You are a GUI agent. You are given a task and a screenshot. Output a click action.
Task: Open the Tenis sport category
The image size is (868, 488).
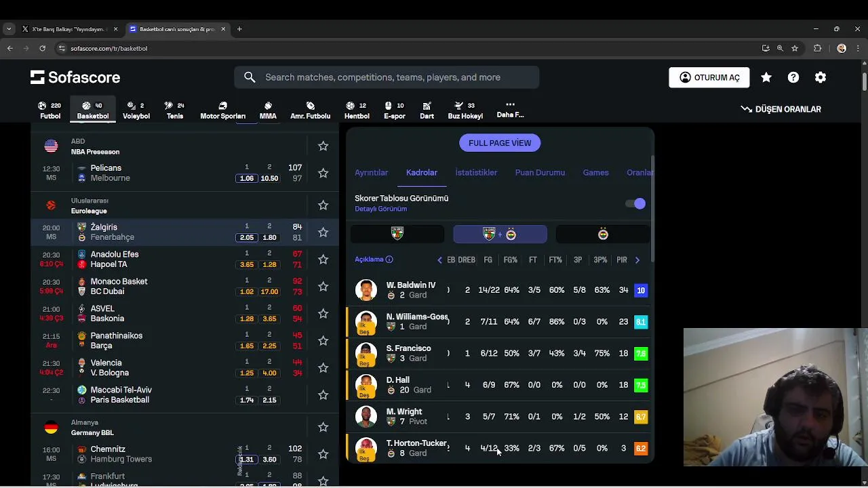(175, 110)
